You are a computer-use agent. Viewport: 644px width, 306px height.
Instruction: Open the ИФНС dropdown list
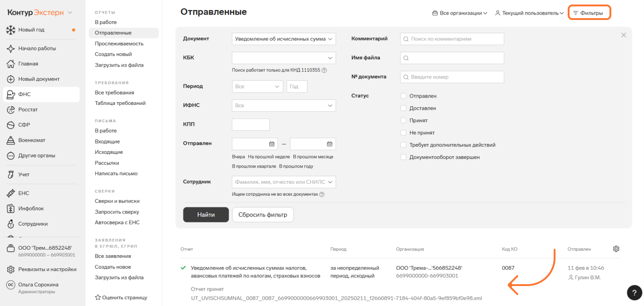point(283,106)
